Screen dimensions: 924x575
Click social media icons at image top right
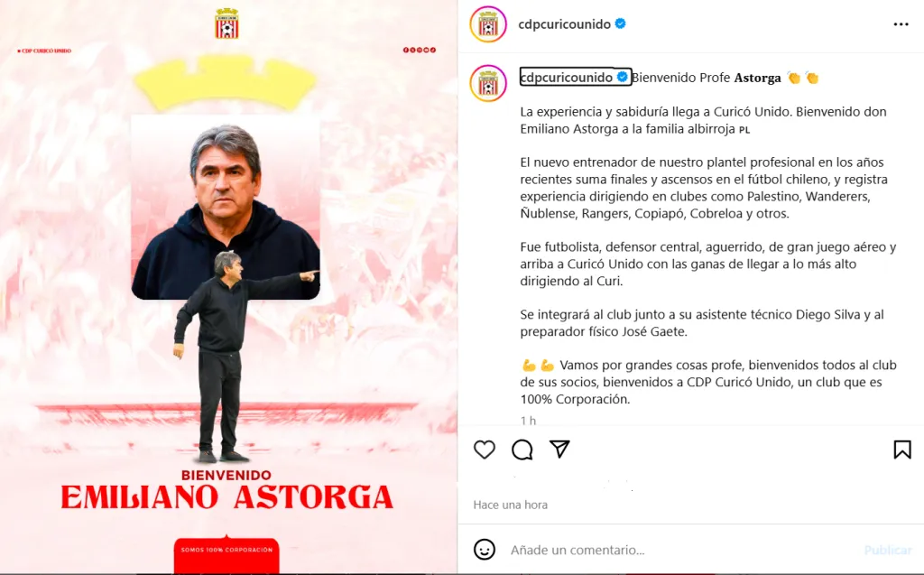[x=420, y=51]
